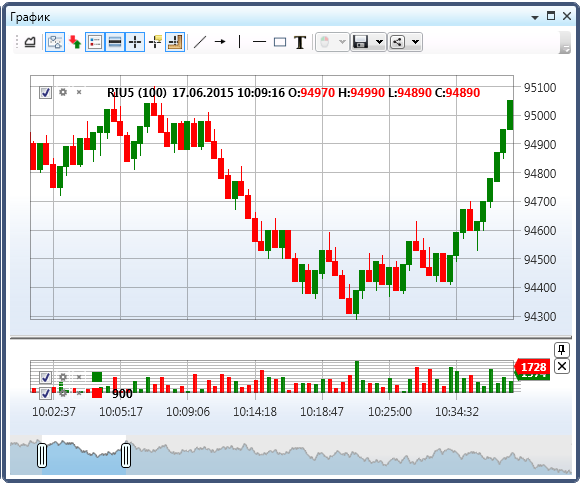Toggle the horizontal bars toolbar icon
Screen dimensions: 583x487
point(115,42)
